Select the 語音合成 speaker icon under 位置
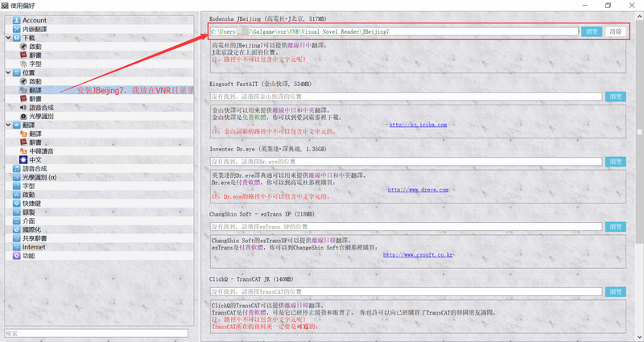 [x=23, y=107]
